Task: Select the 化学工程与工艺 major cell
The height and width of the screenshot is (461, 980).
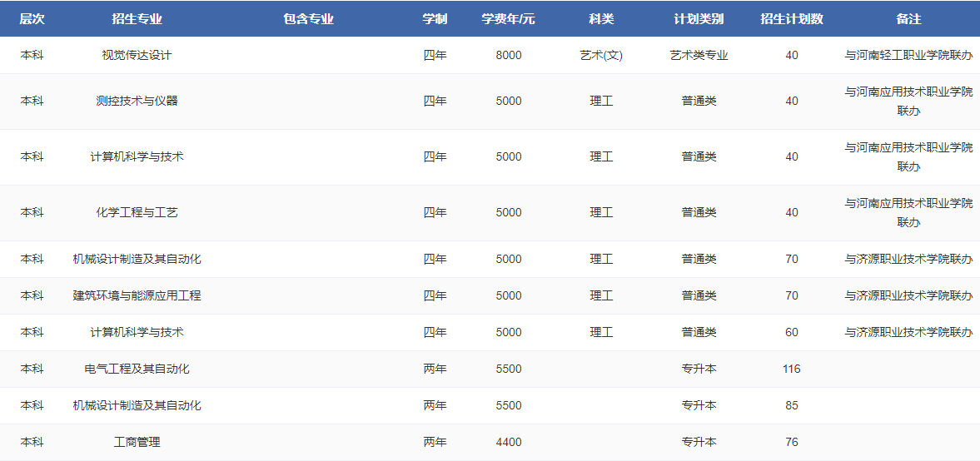Action: coord(137,212)
